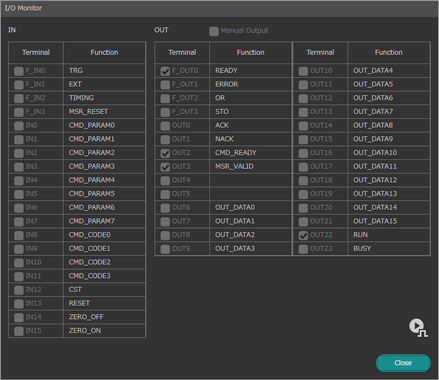
Task: Uncheck the OUT22 RUN checkbox
Action: [x=303, y=235]
